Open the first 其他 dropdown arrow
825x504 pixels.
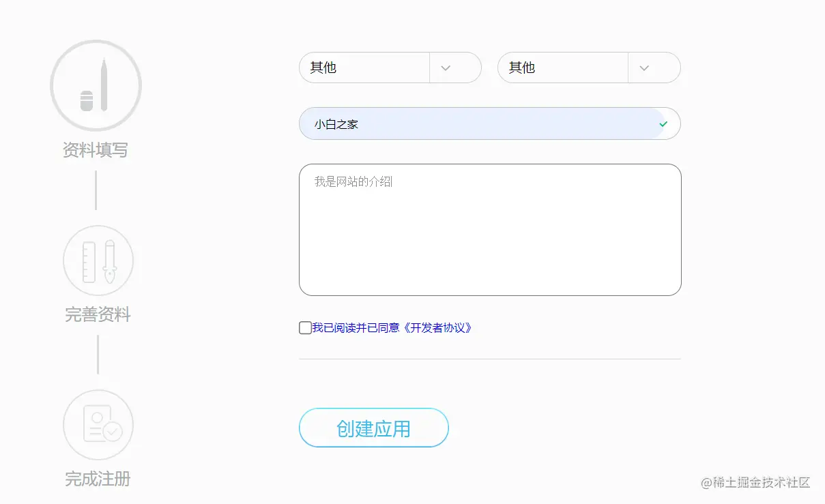coord(446,68)
